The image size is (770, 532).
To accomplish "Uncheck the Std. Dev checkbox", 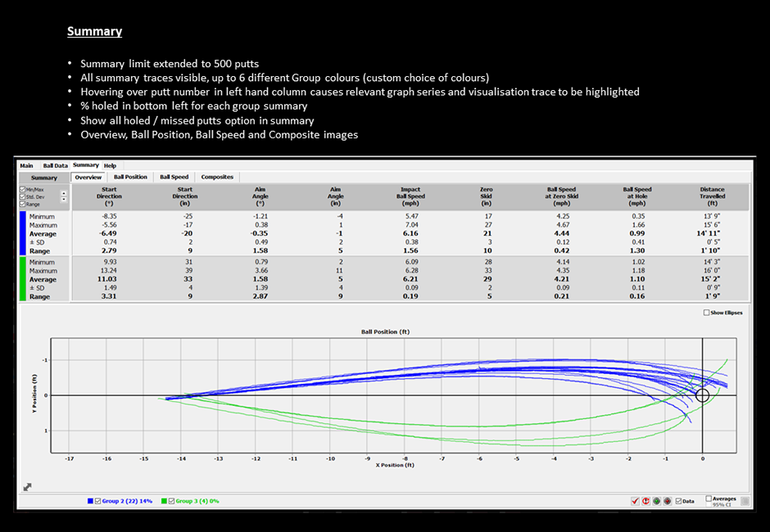I will (22, 196).
